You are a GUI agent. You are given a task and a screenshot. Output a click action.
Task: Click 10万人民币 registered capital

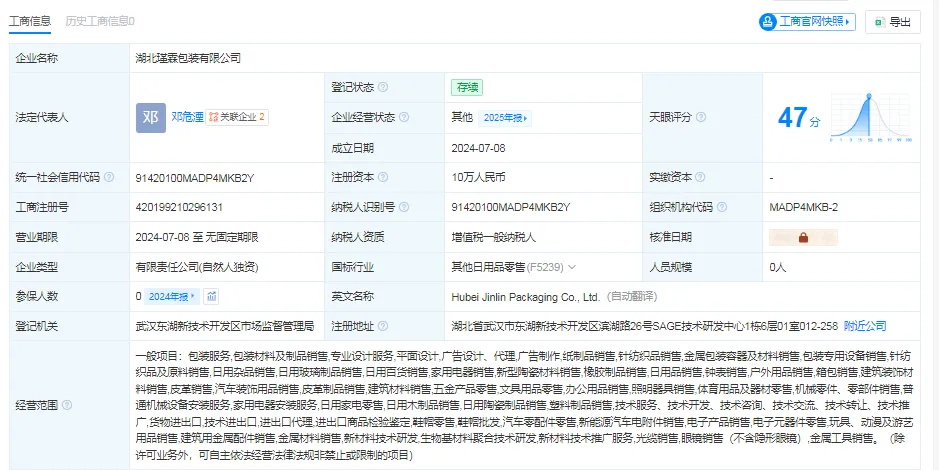click(478, 177)
